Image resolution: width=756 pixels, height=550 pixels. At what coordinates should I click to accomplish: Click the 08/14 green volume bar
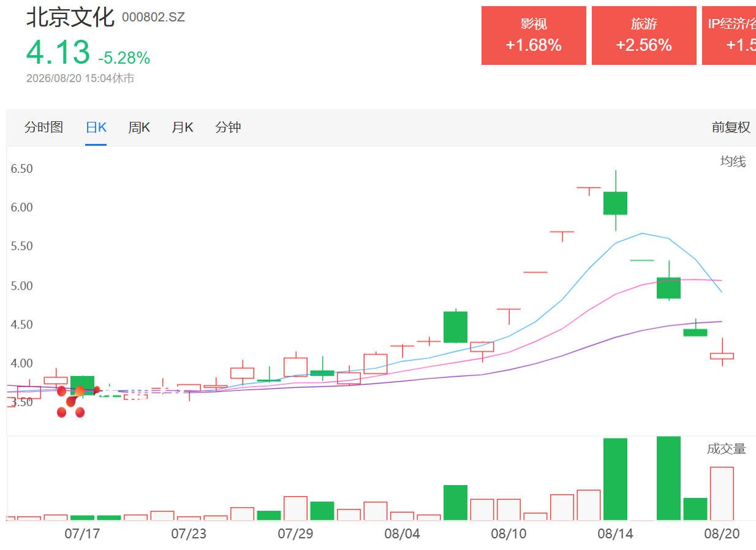click(x=616, y=479)
